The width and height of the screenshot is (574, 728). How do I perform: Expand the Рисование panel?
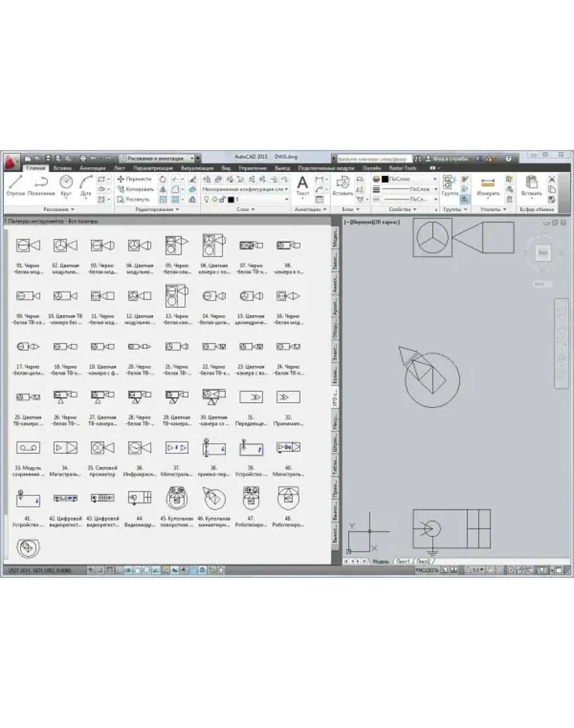coord(59,209)
